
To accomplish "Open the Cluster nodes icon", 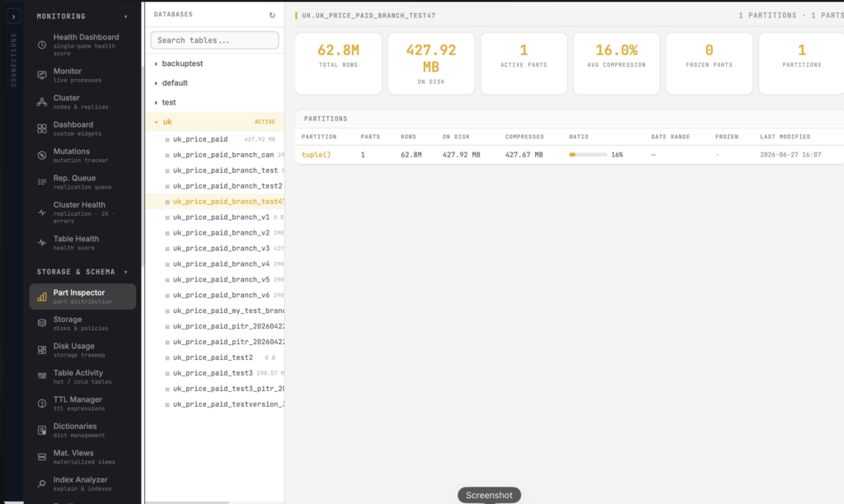I will (x=42, y=101).
